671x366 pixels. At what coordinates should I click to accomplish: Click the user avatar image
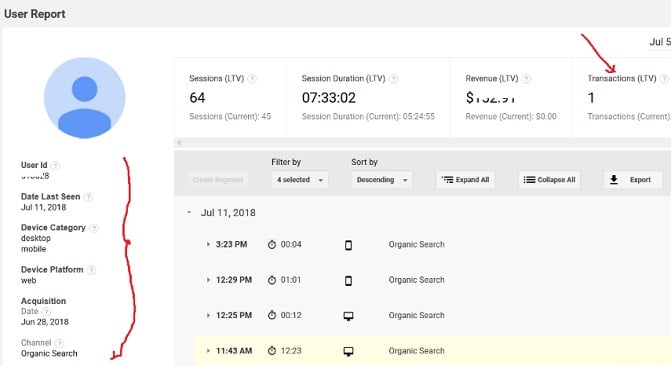85,98
